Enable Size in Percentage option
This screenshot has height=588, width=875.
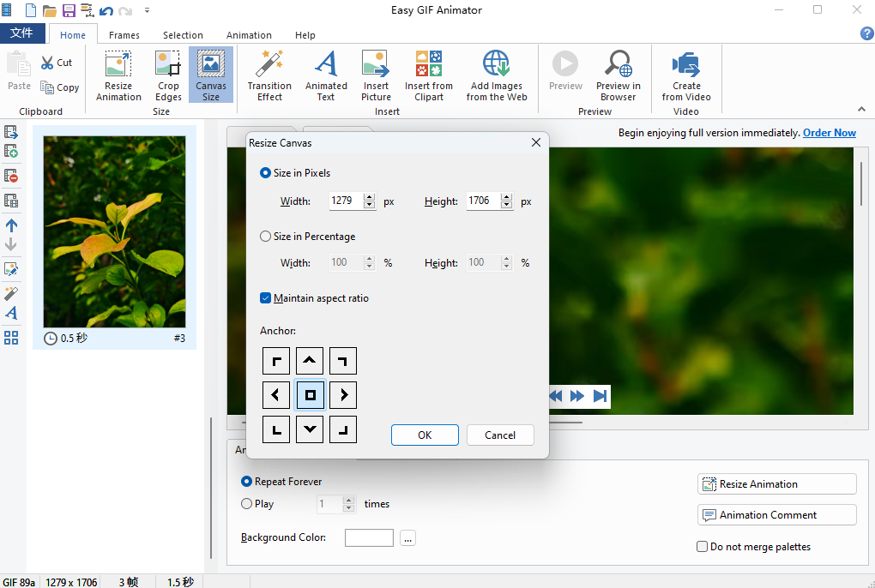pyautogui.click(x=266, y=236)
